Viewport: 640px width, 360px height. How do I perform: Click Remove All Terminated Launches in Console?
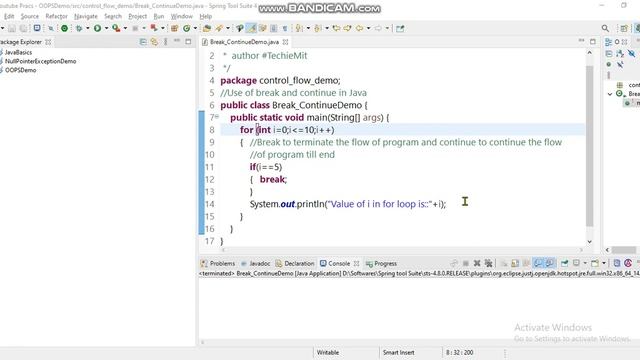[488, 263]
